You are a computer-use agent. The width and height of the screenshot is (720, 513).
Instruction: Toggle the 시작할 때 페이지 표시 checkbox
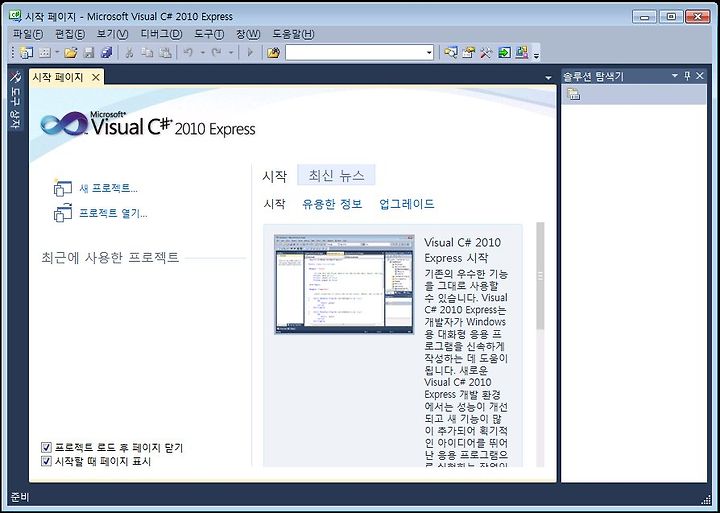click(46, 461)
